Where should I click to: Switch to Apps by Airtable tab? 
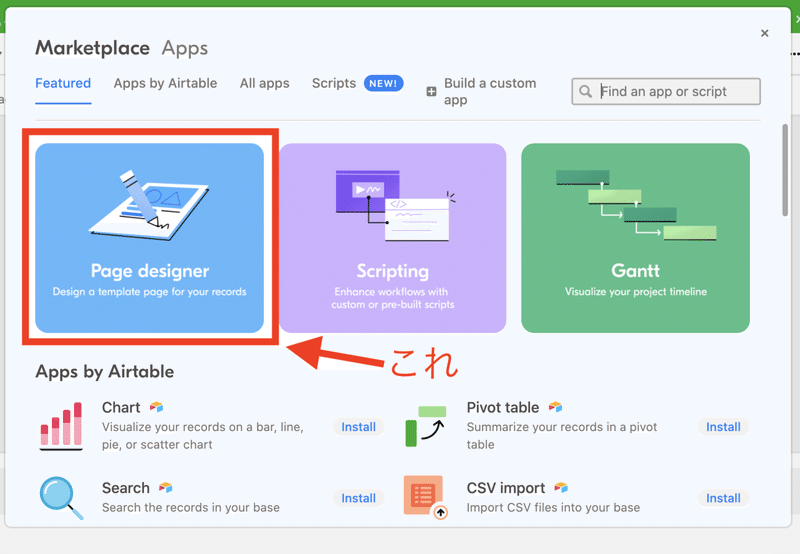tap(165, 83)
